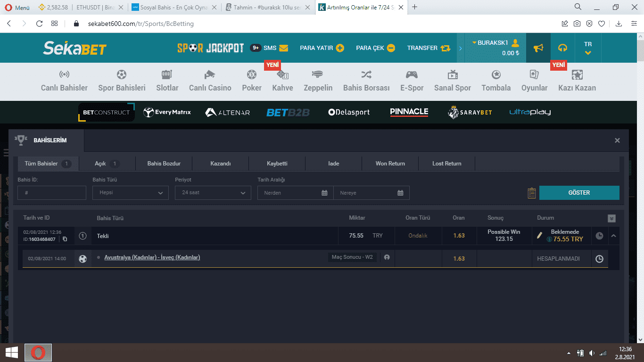Open the Poker chip section

[252, 81]
